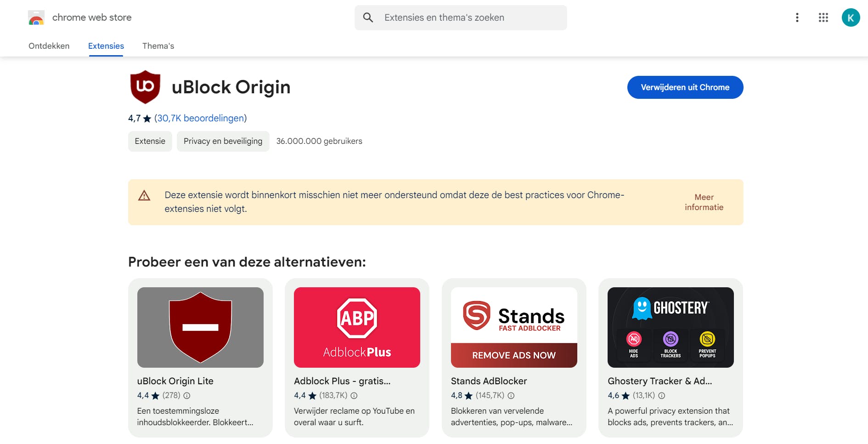Click the info icon beside Ghostery rating

point(661,396)
